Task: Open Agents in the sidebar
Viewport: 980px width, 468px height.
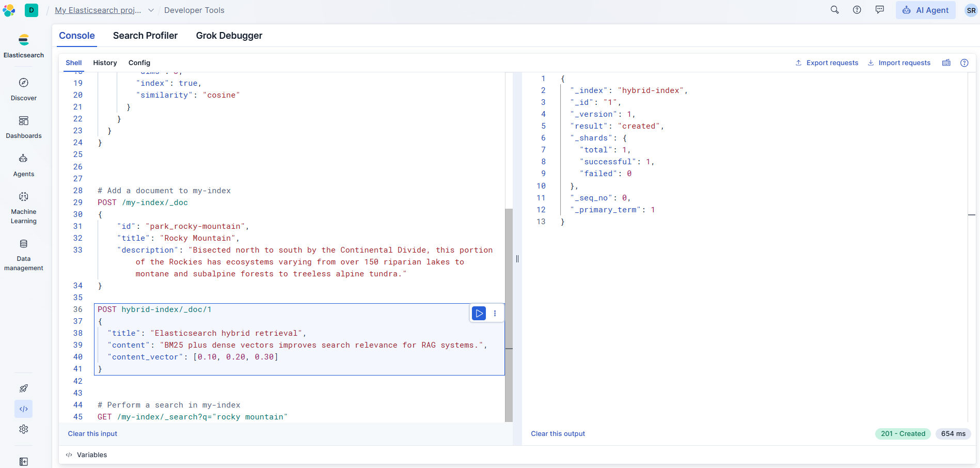Action: (x=24, y=165)
